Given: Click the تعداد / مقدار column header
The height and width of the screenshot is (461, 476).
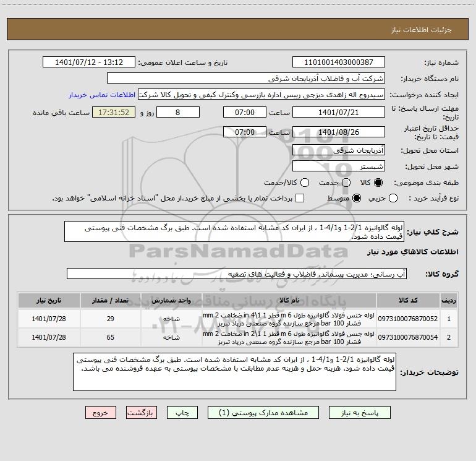Looking at the screenshot, I should coord(111,300).
